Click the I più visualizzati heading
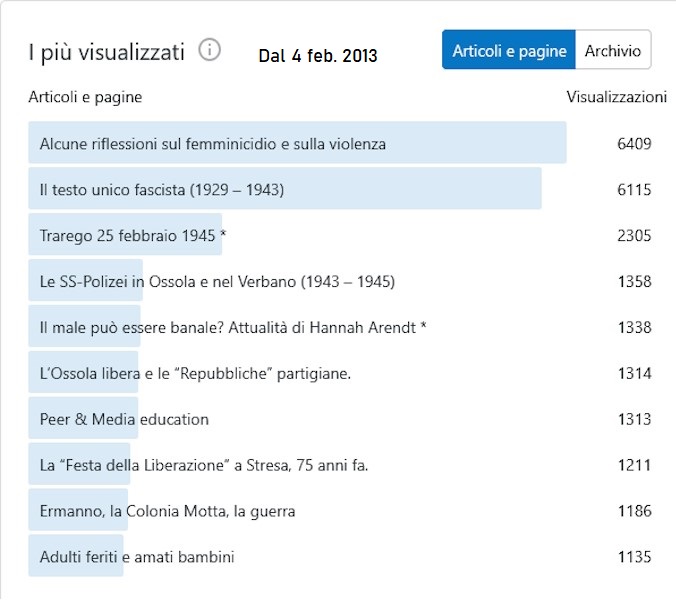Screen dimensions: 676x600 [x=106, y=52]
